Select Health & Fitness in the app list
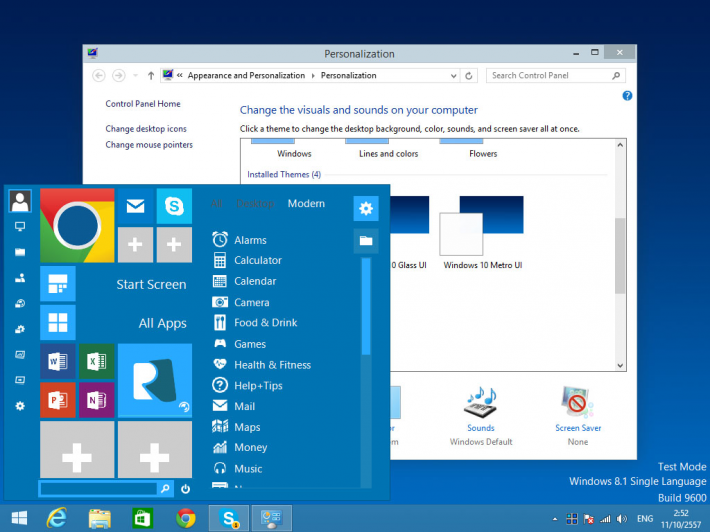This screenshot has width=710, height=532. point(262,364)
